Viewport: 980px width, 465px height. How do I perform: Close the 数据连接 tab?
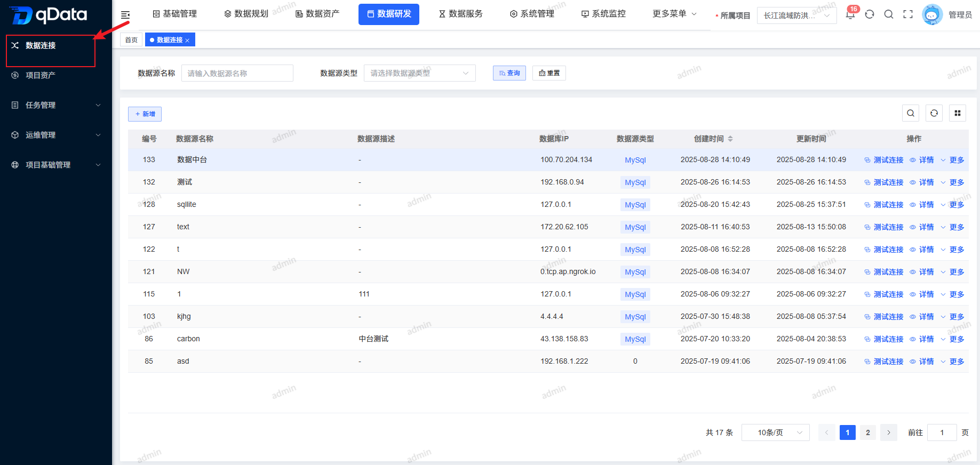pyautogui.click(x=187, y=41)
